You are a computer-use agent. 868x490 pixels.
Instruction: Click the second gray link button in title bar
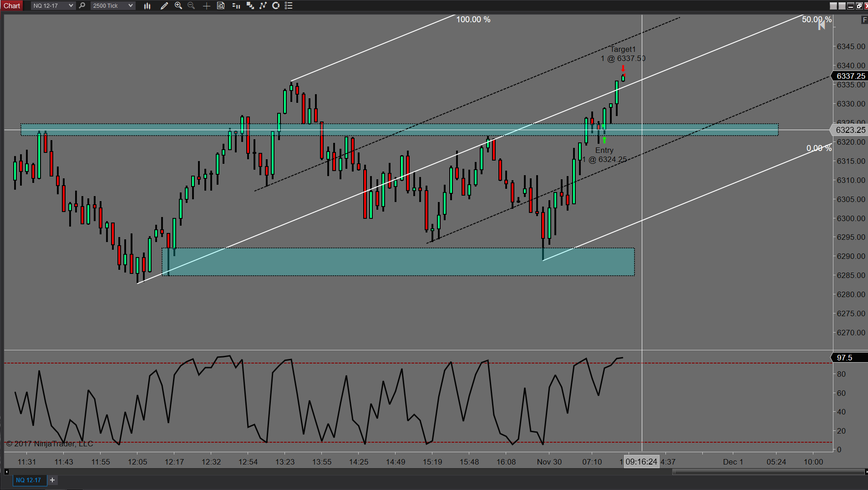842,6
